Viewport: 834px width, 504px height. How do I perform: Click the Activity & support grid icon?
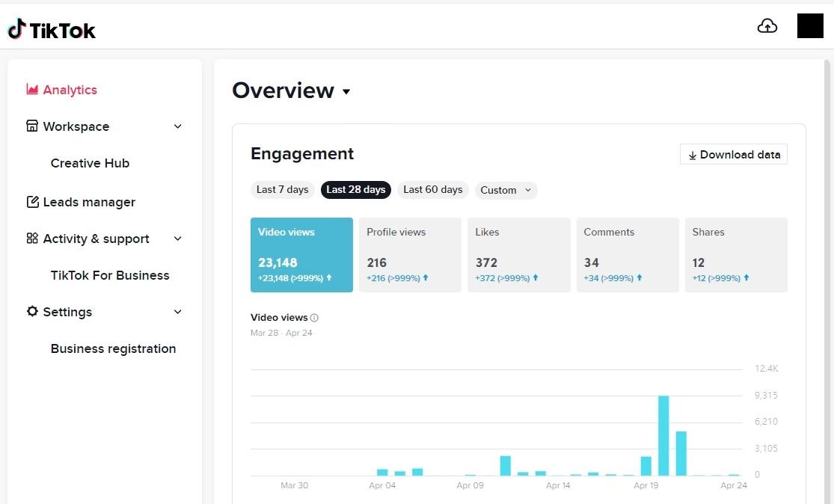32,239
